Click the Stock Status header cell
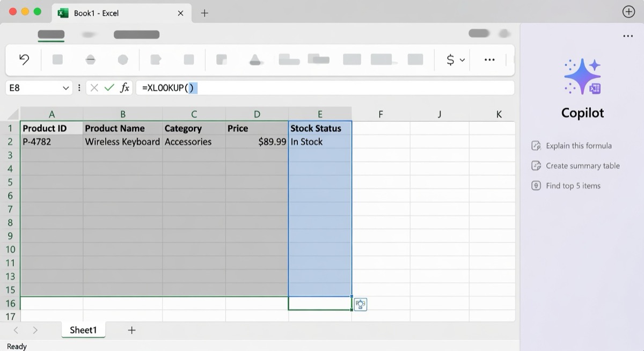This screenshot has height=351, width=644. tap(320, 128)
